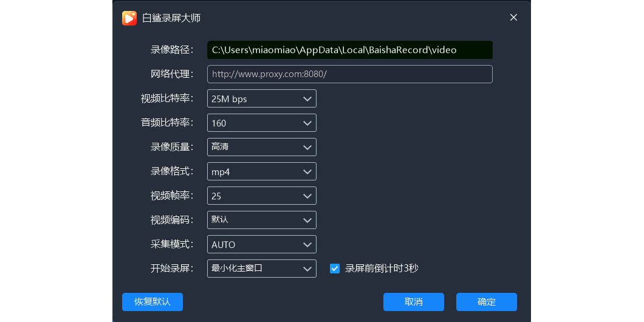Click the 采集模式 label
Viewport: 644px width, 322px height.
pos(172,244)
